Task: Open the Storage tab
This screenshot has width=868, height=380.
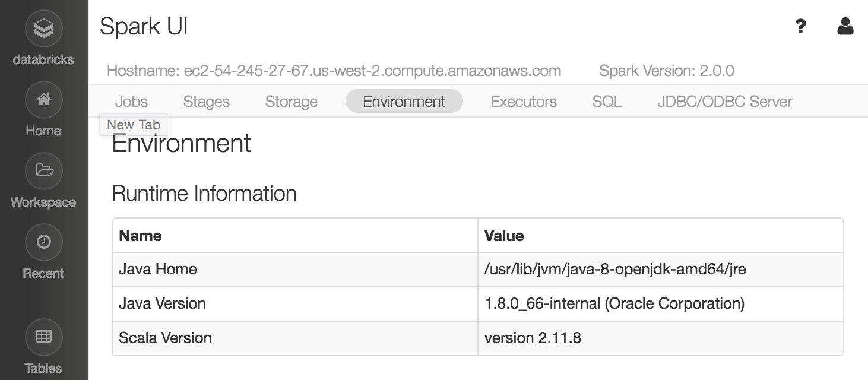Action: [291, 102]
